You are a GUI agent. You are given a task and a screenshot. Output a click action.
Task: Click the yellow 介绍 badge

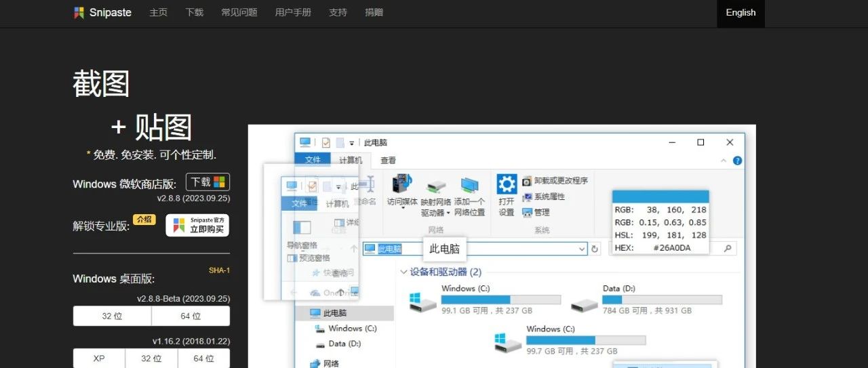click(x=144, y=220)
